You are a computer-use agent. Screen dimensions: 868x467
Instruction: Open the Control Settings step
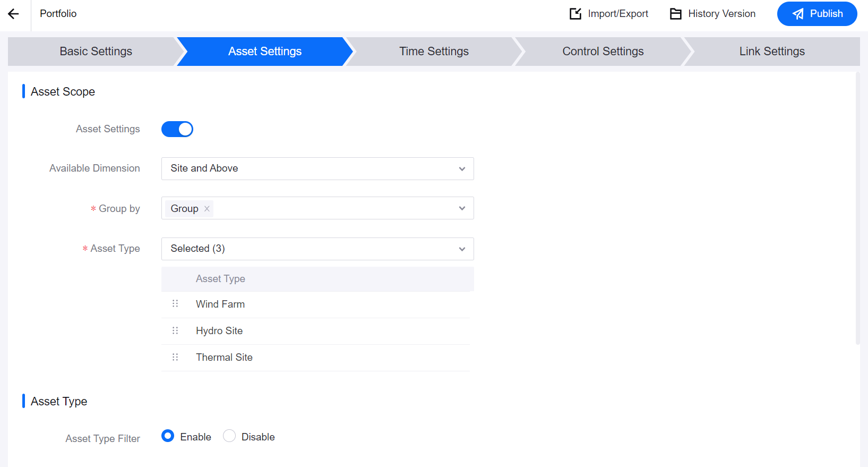[x=603, y=52]
